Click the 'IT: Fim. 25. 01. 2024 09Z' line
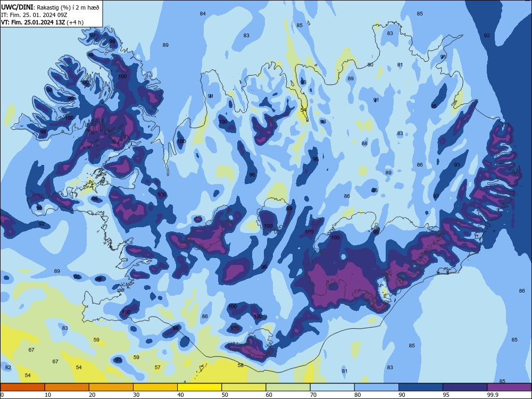 (34, 15)
